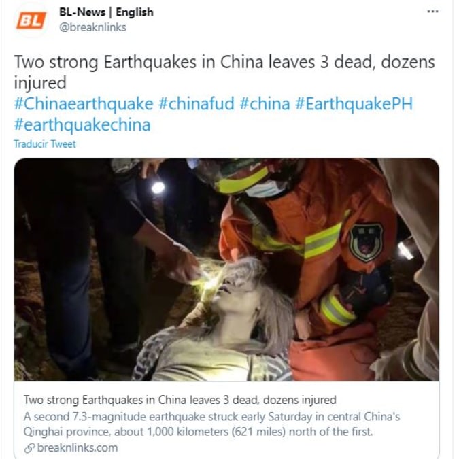Open the tweet's three-dot more menu
This screenshot has width=476, height=459.
(432, 12)
